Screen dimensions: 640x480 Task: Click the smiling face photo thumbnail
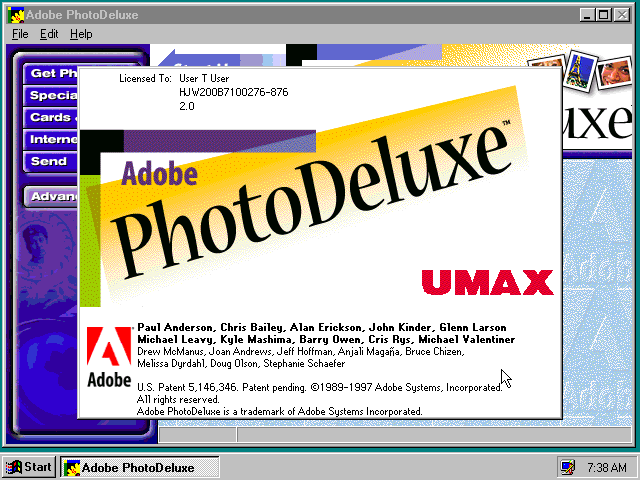point(613,72)
